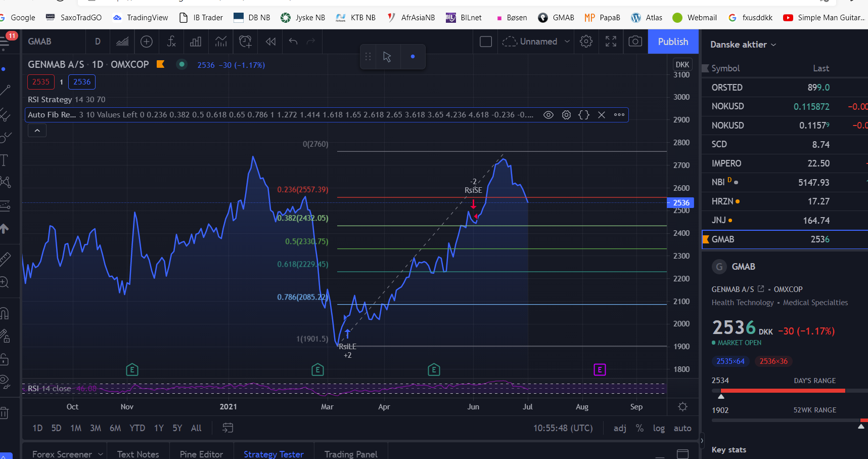Screen dimensions: 868x459
Task: Collapse the indicator legend chevron
Action: pyautogui.click(x=37, y=131)
